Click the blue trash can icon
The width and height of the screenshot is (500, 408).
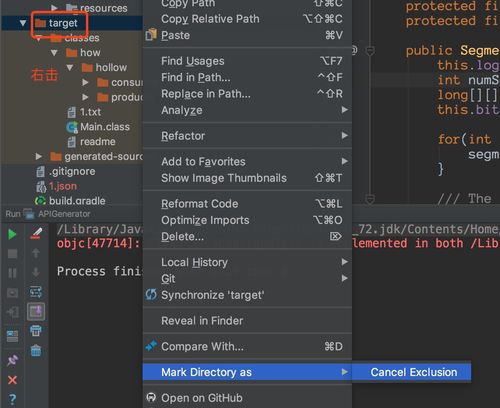click(36, 351)
